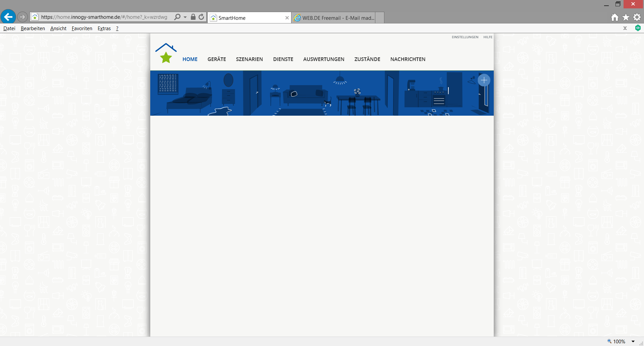Viewport: 644px width, 346px height.
Task: Click the browser back arrow button
Action: point(8,17)
